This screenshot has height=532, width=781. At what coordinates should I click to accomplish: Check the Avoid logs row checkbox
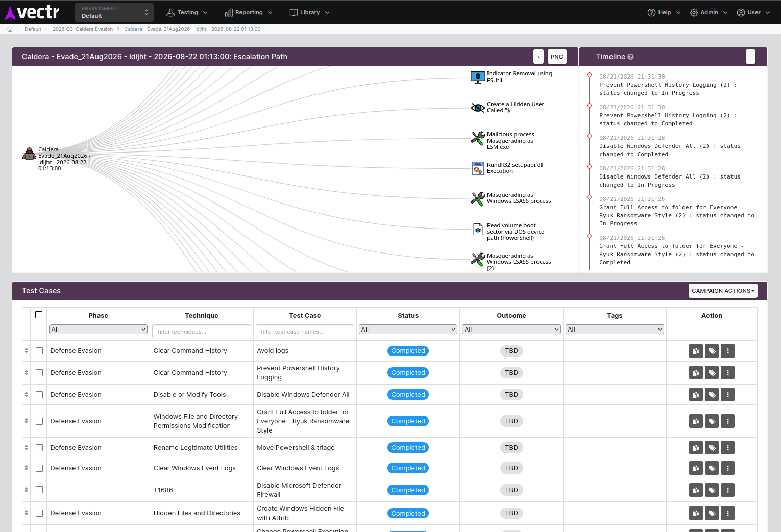point(39,351)
